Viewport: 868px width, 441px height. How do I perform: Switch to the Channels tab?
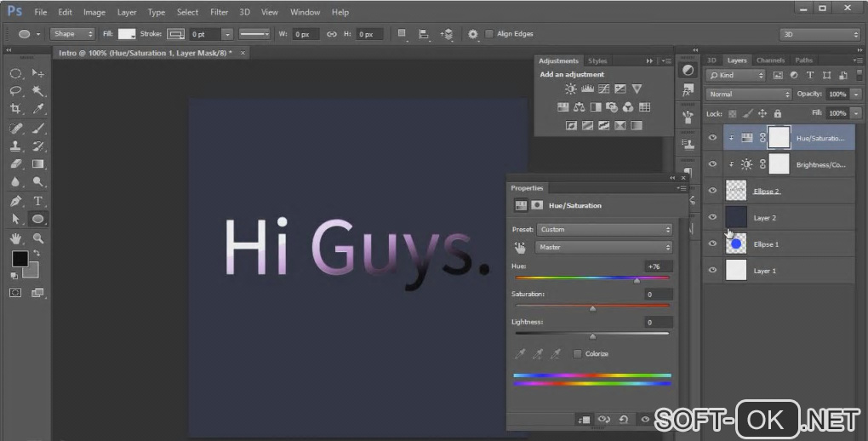click(770, 60)
